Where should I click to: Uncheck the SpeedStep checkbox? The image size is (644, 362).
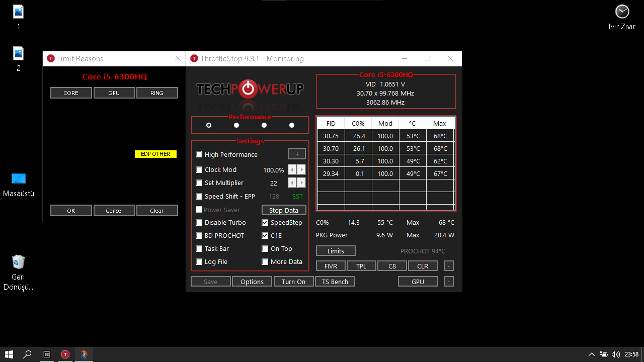coord(265,222)
